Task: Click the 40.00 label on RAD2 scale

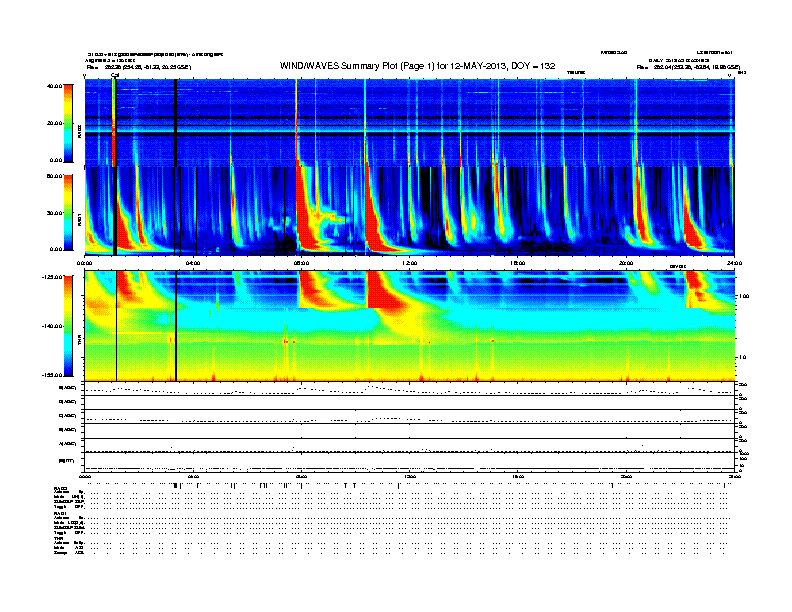Action: pyautogui.click(x=54, y=86)
